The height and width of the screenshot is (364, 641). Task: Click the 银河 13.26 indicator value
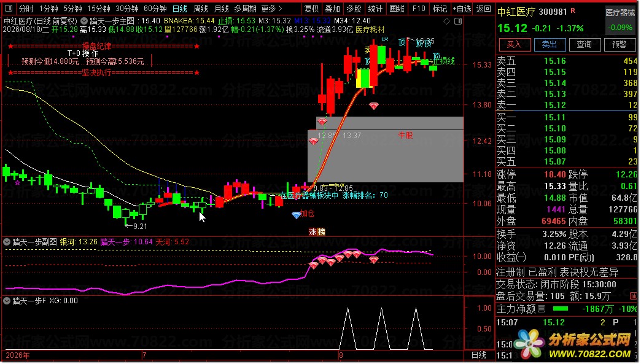click(79, 242)
